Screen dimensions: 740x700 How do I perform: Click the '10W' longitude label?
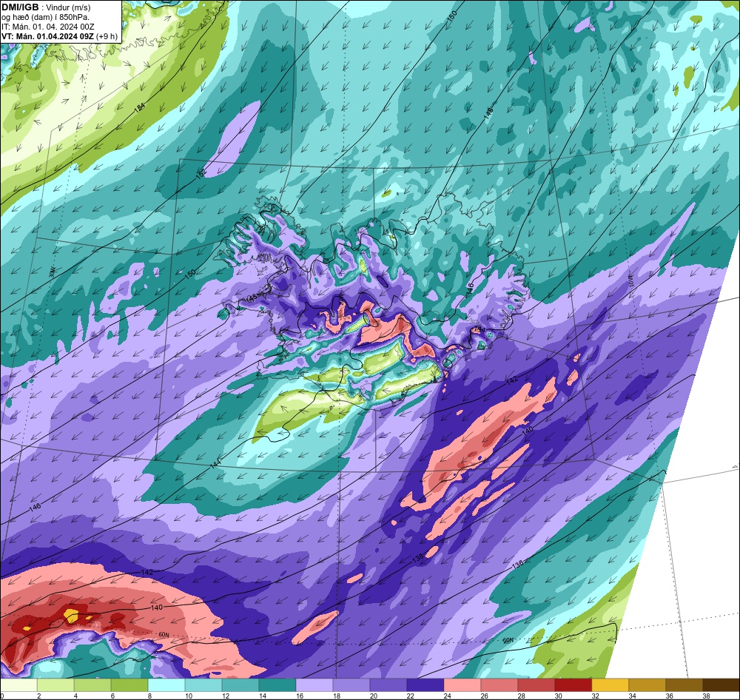coord(632,281)
